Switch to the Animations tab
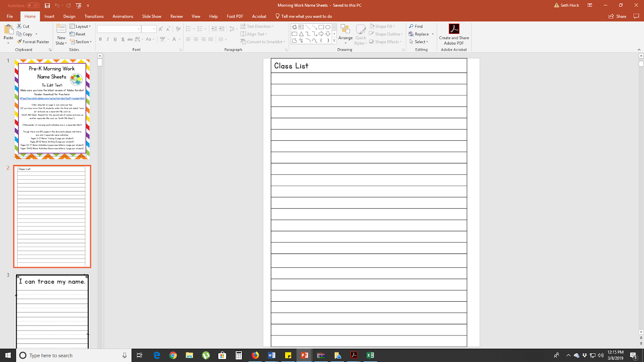Viewport: 644px width, 362px height. tap(123, 16)
